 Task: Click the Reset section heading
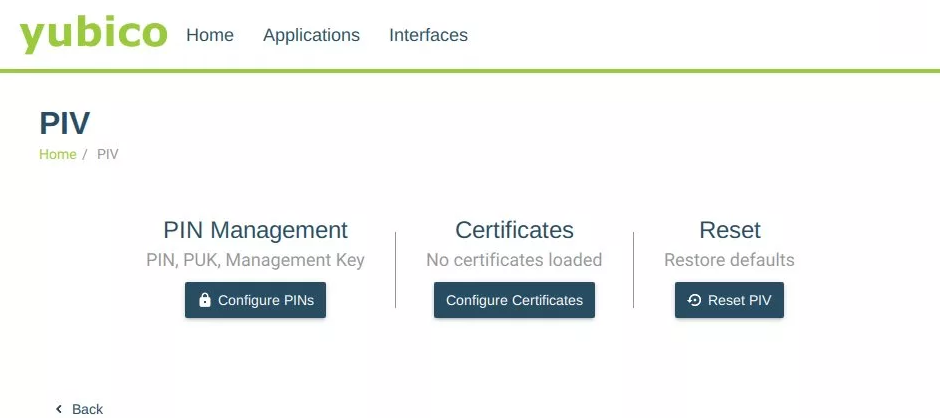pyautogui.click(x=730, y=230)
